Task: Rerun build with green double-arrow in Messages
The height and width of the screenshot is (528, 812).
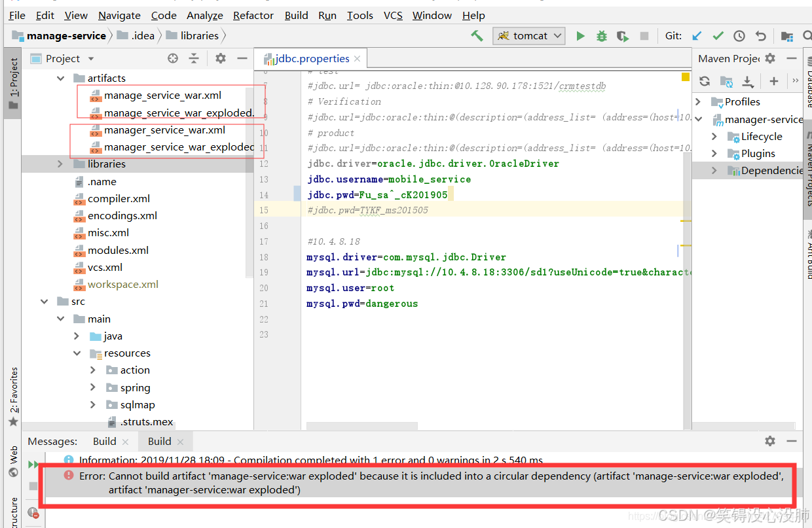Action: pos(33,464)
